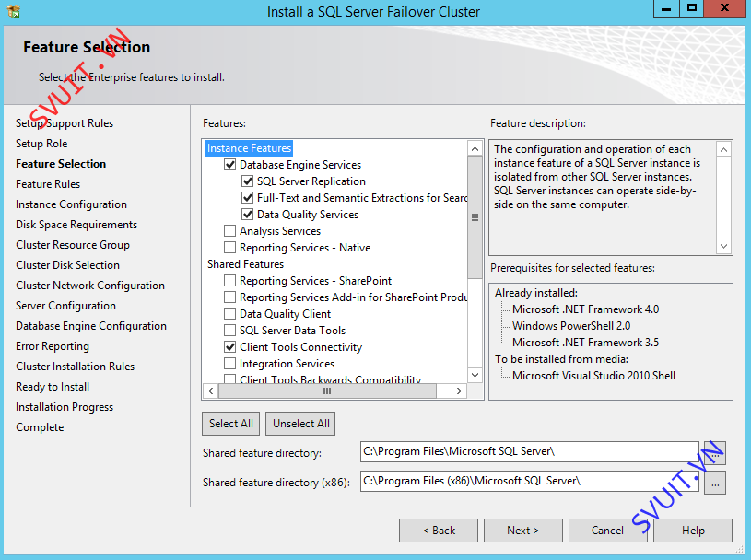
Task: Click feature description scroll up arrow
Action: tap(723, 150)
